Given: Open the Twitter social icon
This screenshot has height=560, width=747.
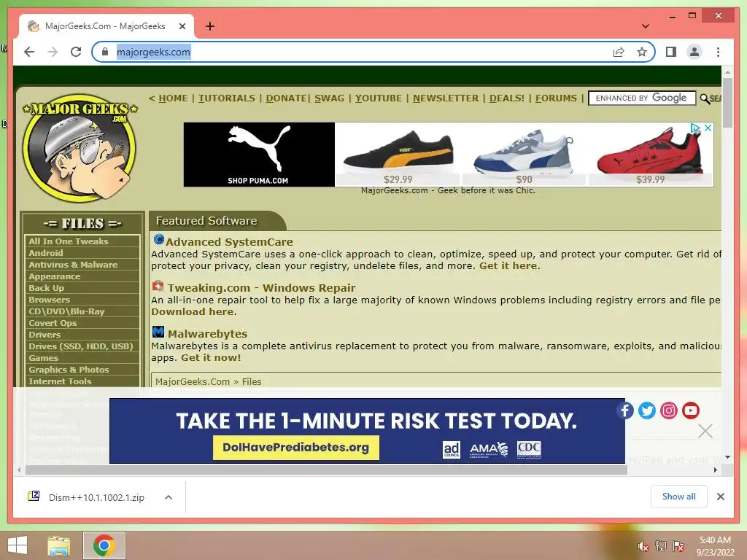Looking at the screenshot, I should tap(647, 411).
